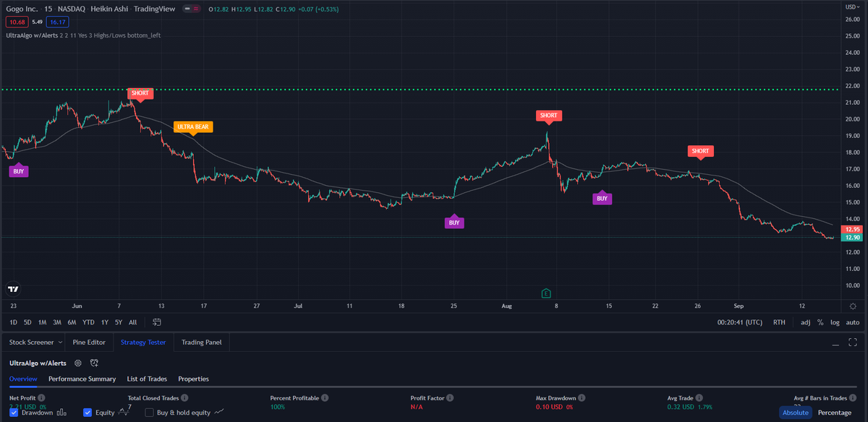This screenshot has width=868, height=422.
Task: Set chart range to 5D
Action: (x=27, y=322)
